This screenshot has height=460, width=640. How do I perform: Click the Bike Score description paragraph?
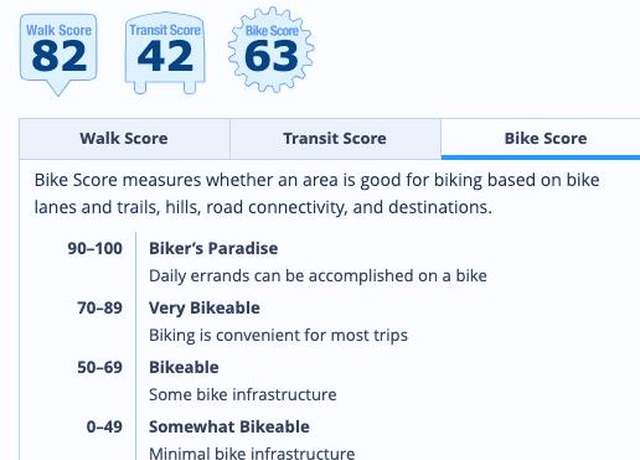tap(317, 193)
